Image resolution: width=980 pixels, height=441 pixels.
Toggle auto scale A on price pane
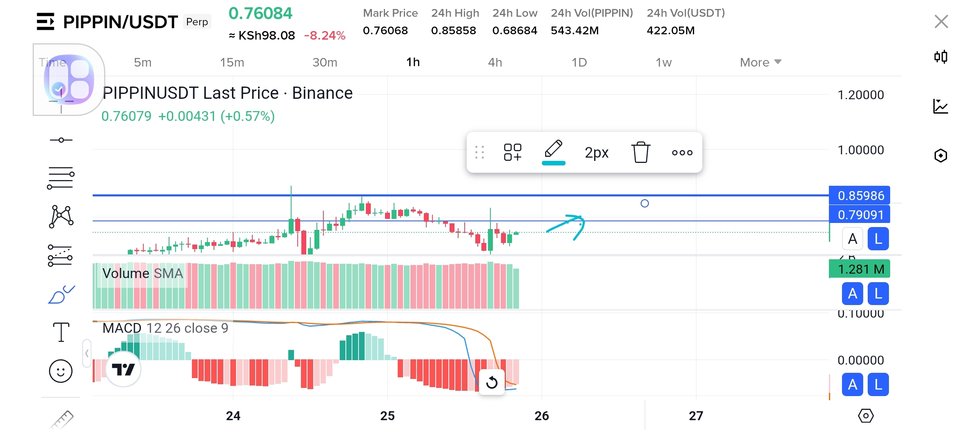(x=853, y=239)
